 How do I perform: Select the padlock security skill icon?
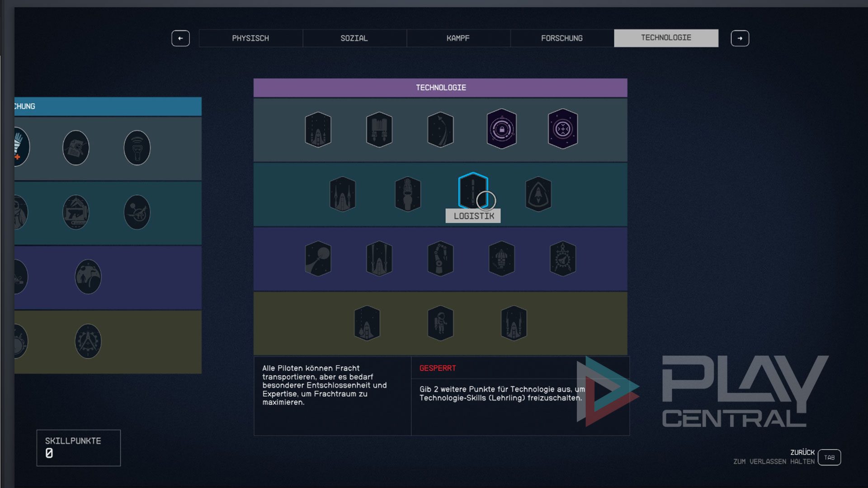501,129
